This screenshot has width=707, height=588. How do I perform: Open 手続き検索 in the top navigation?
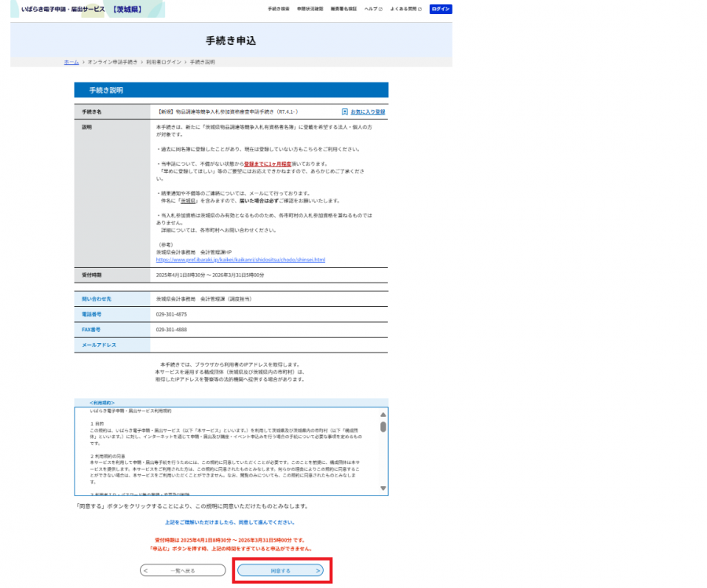pos(278,9)
